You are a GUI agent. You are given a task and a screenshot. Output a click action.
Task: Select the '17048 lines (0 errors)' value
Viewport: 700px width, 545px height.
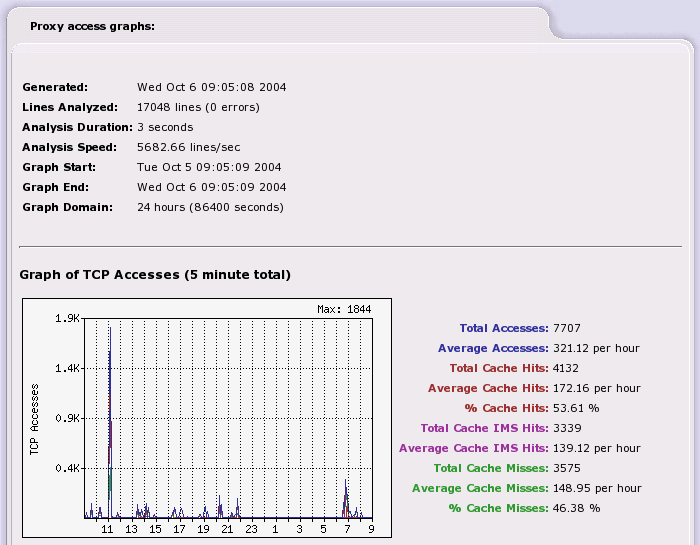tap(198, 107)
